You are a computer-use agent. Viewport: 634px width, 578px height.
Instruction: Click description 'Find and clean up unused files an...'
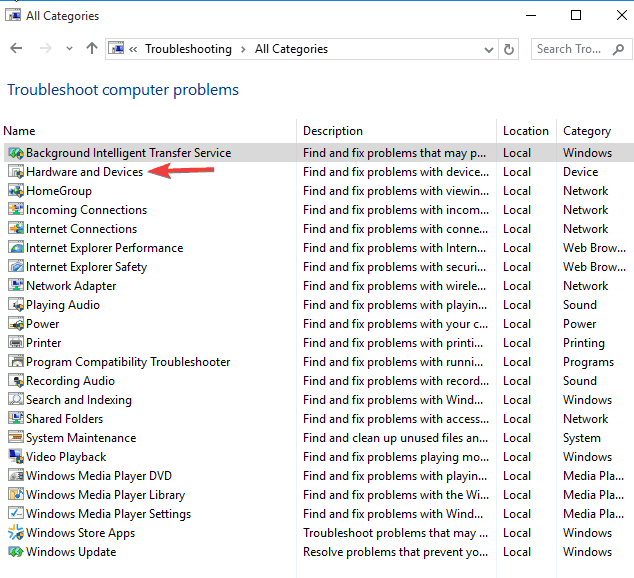pyautogui.click(x=395, y=438)
